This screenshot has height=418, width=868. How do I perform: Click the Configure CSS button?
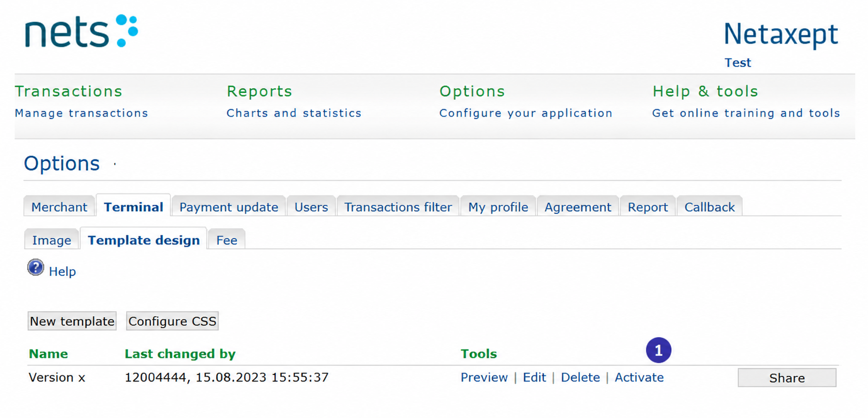[x=172, y=321]
